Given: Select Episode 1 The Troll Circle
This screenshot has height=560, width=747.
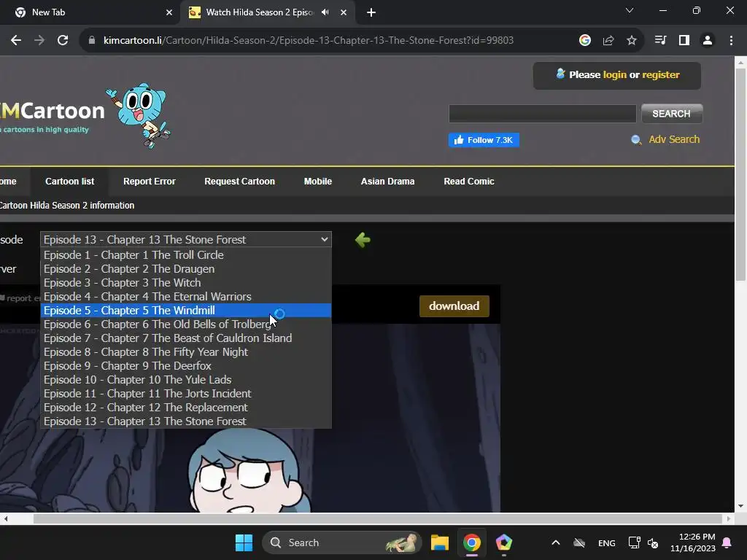Looking at the screenshot, I should coord(186,254).
